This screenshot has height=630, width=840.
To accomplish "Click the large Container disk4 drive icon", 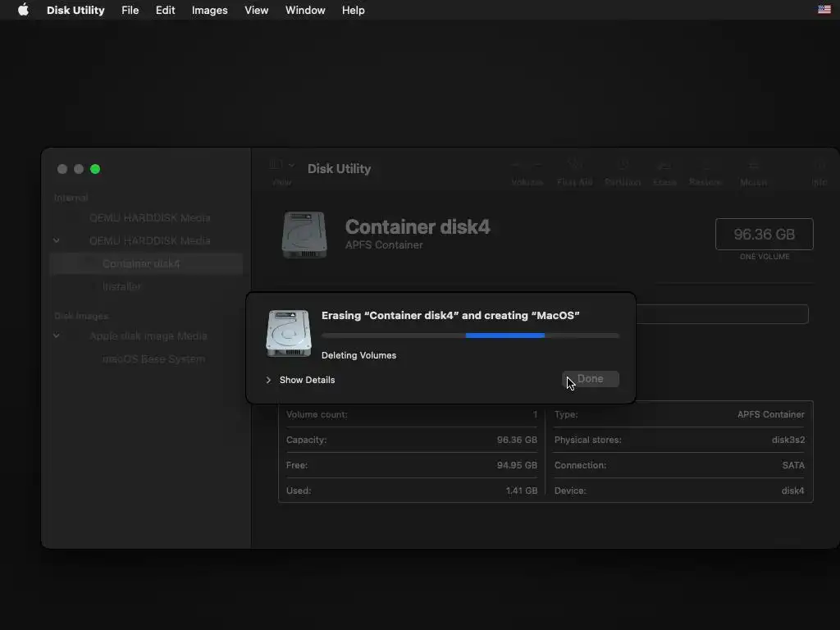I will (304, 235).
